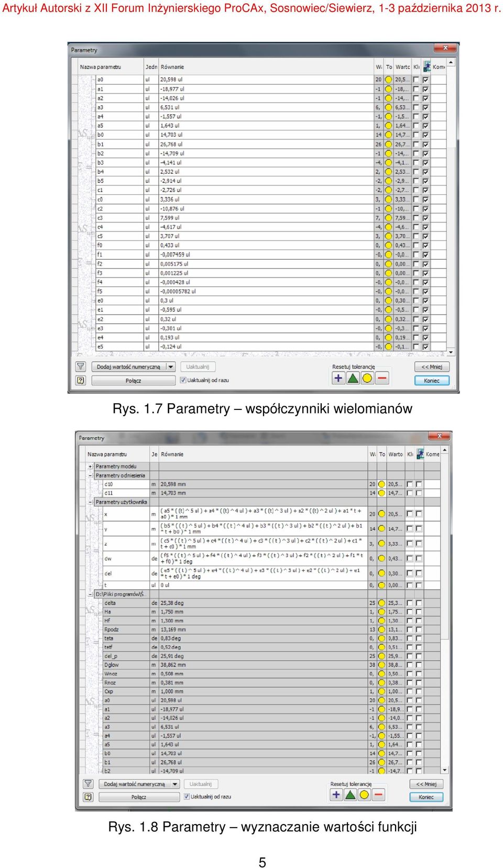Sort by 'Nazwa parametru' column in Rys. 1.7 dialog
This screenshot has width=503, height=868.
(111, 67)
